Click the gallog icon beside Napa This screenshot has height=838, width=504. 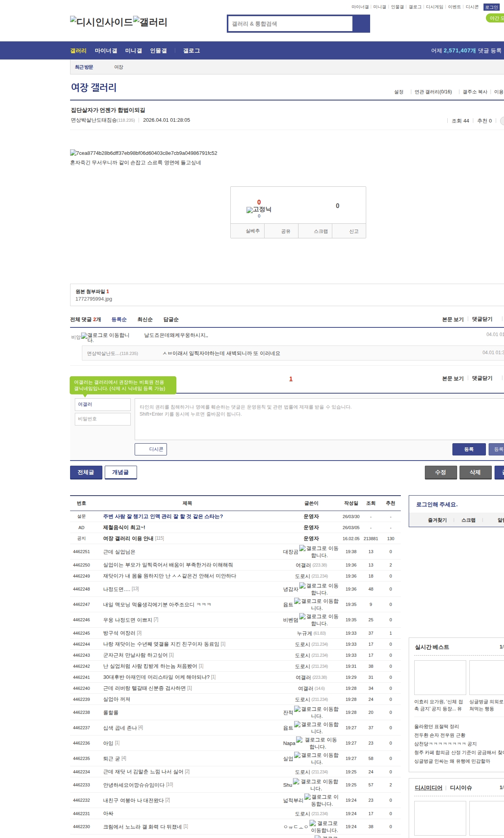tap(299, 740)
